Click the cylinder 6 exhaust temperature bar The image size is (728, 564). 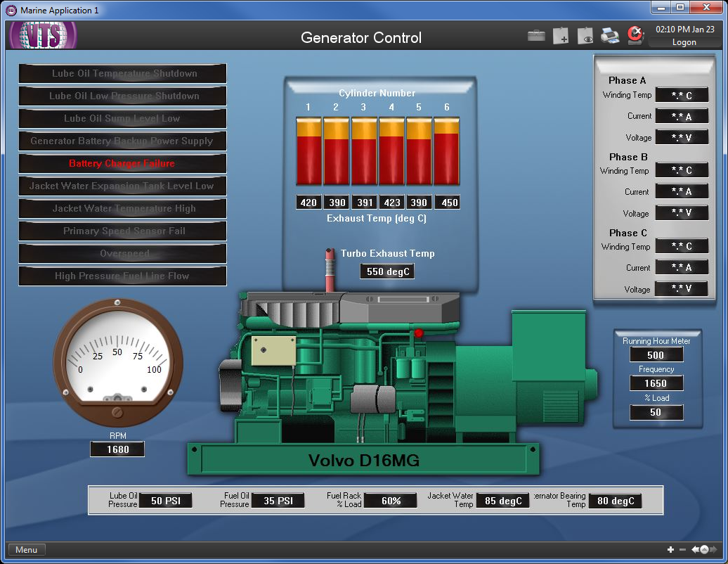(x=447, y=151)
